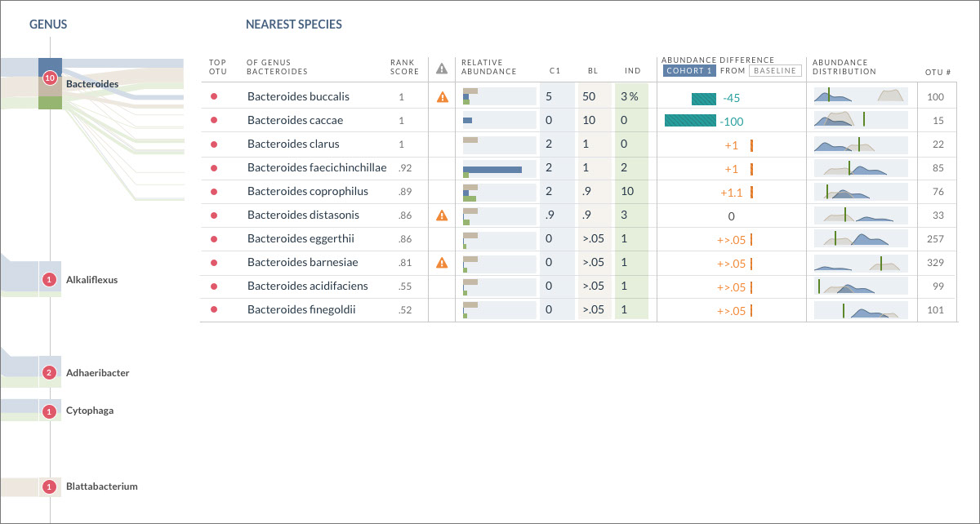Screen dimensions: 980x524
Task: Switch comparison to BASELINE
Action: 775,71
